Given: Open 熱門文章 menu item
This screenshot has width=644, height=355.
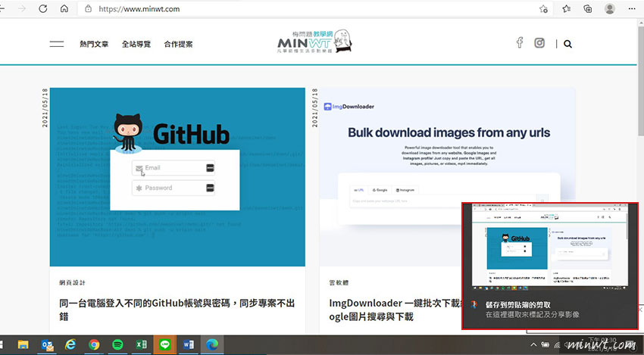Looking at the screenshot, I should [94, 44].
